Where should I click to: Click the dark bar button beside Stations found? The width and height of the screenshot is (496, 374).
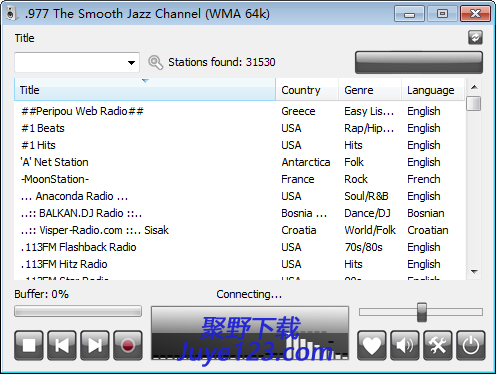pos(419,62)
